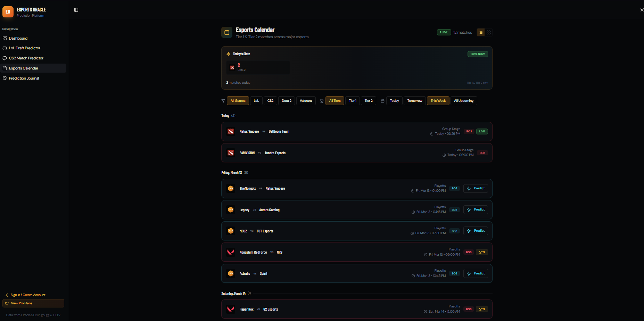644x321 pixels.
Task: Select the Dota 2 filter tab
Action: point(286,101)
